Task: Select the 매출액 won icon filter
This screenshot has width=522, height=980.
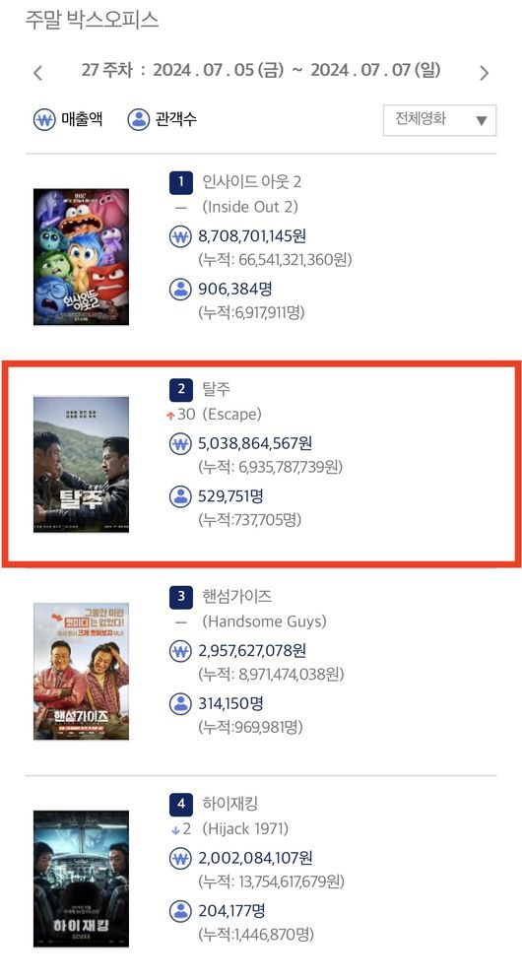Action: click(44, 119)
